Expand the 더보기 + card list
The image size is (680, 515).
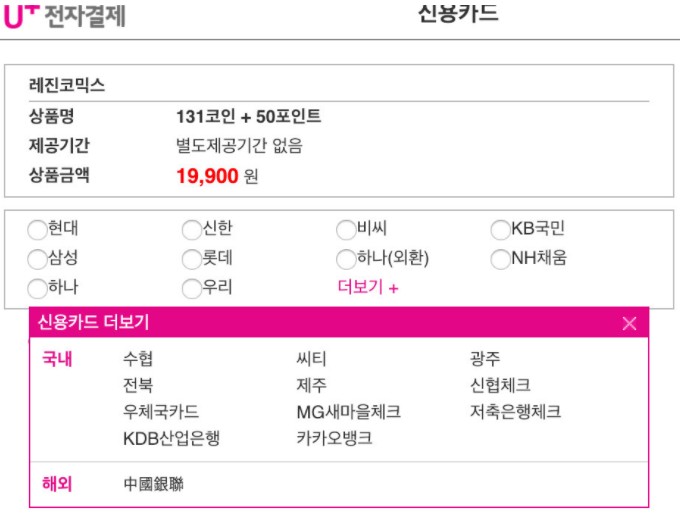[368, 289]
